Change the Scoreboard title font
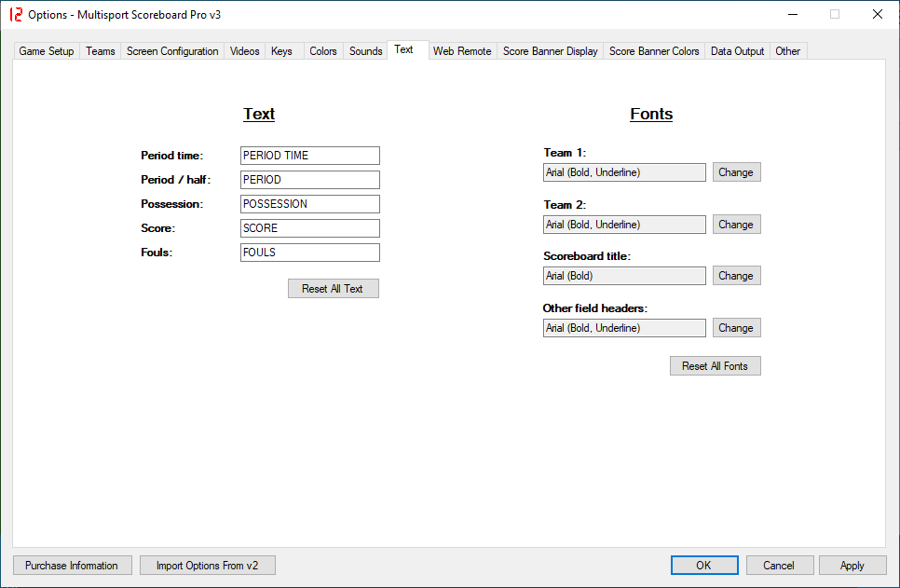 tap(736, 276)
